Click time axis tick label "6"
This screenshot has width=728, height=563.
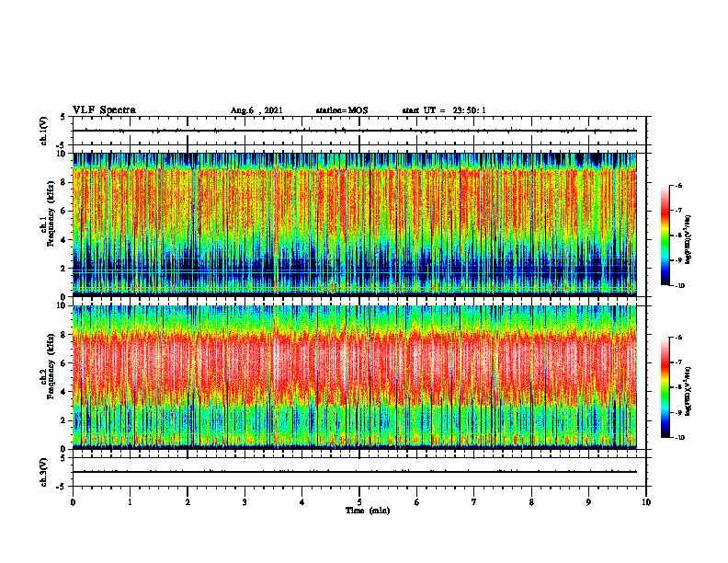[x=417, y=502]
